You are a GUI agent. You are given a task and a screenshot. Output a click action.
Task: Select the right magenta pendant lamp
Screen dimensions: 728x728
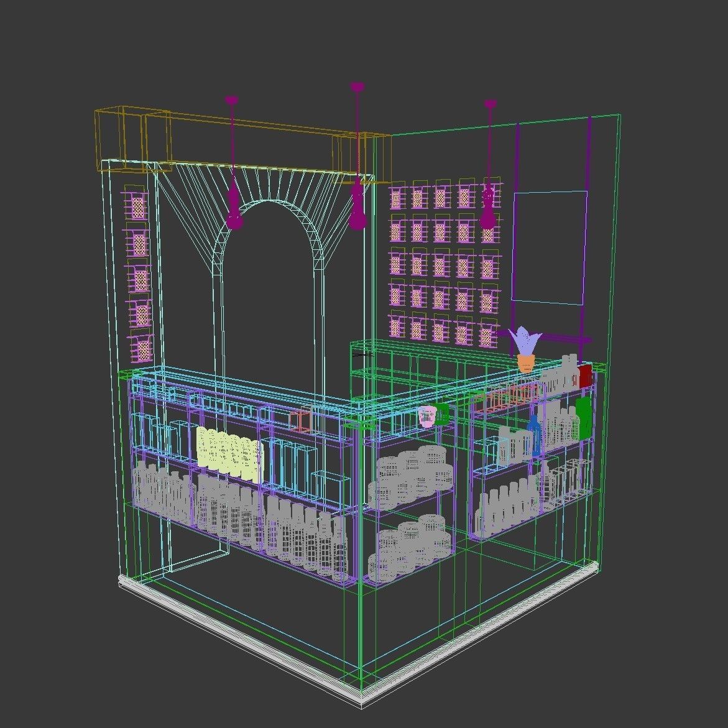(489, 164)
